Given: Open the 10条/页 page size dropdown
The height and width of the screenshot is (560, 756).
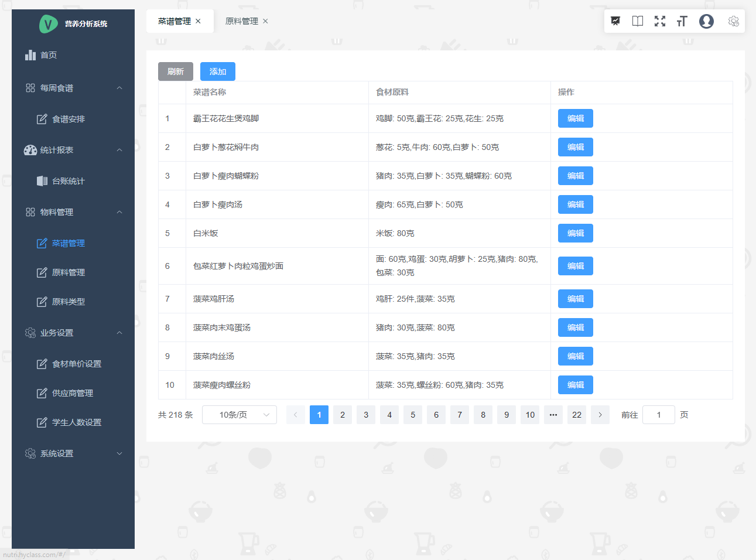Looking at the screenshot, I should click(239, 415).
